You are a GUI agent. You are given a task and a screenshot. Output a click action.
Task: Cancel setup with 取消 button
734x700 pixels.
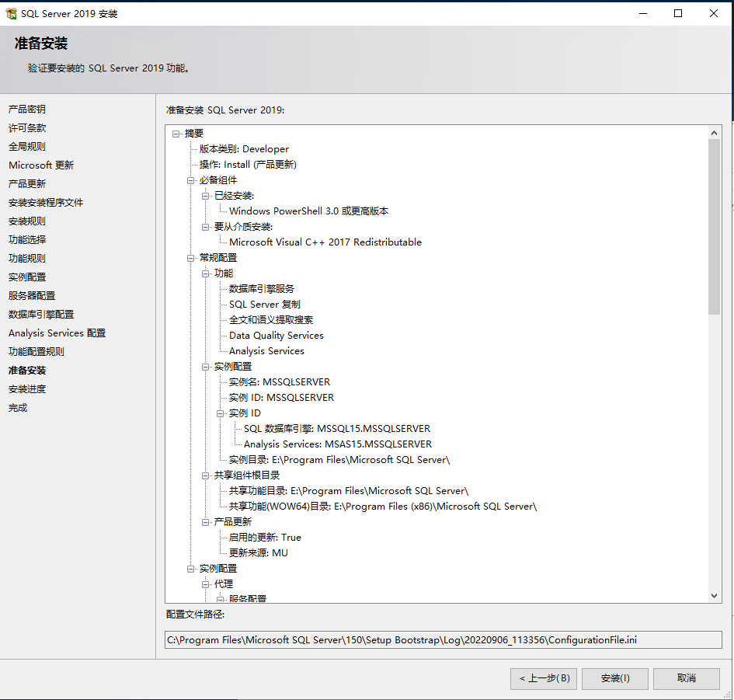(x=687, y=678)
